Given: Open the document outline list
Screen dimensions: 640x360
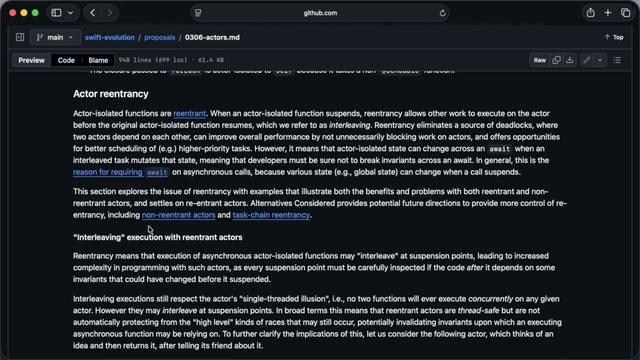Looking at the screenshot, I should pyautogui.click(x=617, y=60).
